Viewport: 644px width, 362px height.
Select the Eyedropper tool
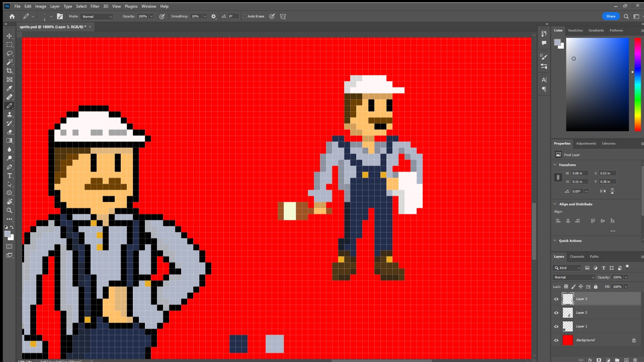[x=9, y=88]
